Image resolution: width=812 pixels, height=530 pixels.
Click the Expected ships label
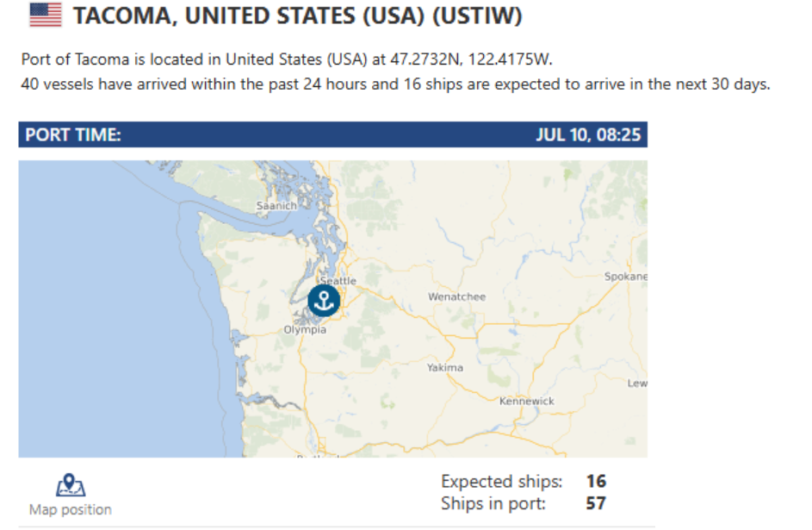coord(502,481)
